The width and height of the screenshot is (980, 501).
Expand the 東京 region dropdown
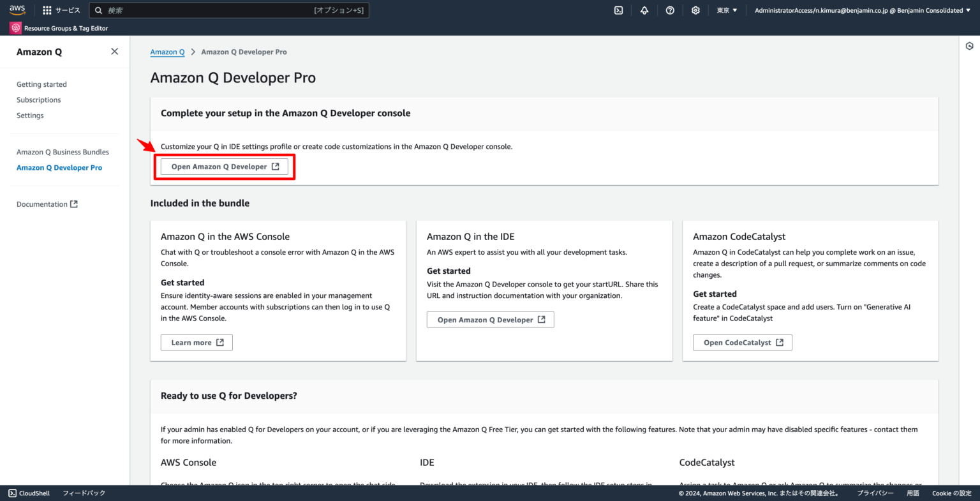tap(727, 10)
